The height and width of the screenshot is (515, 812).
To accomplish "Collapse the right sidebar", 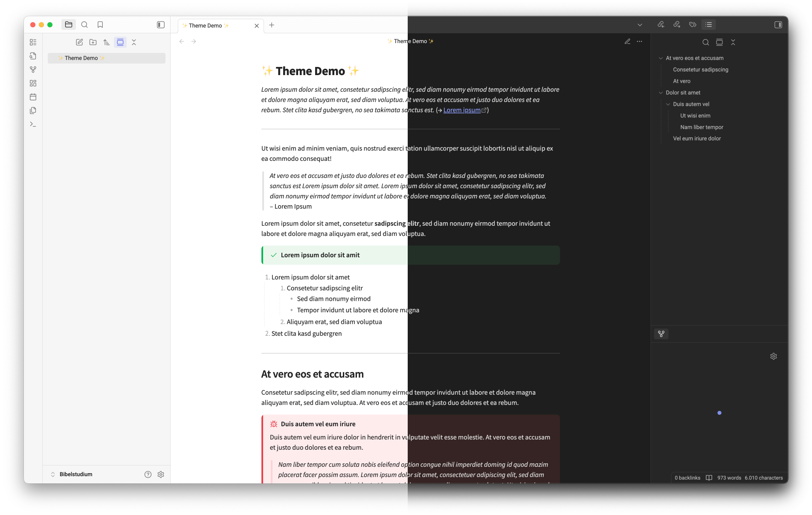I will (x=778, y=25).
